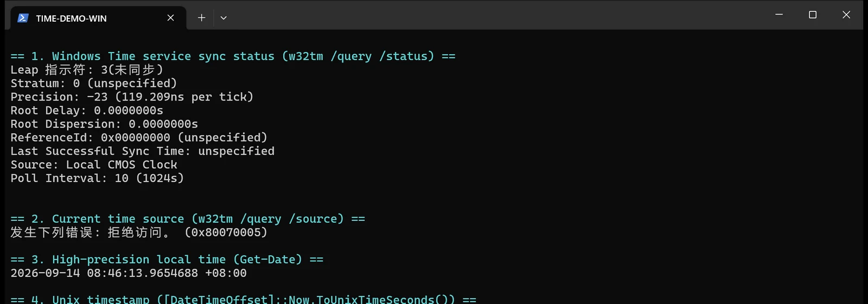This screenshot has height=304, width=868.
Task: Click the Source: Local CMOS Clock line
Action: point(94,165)
